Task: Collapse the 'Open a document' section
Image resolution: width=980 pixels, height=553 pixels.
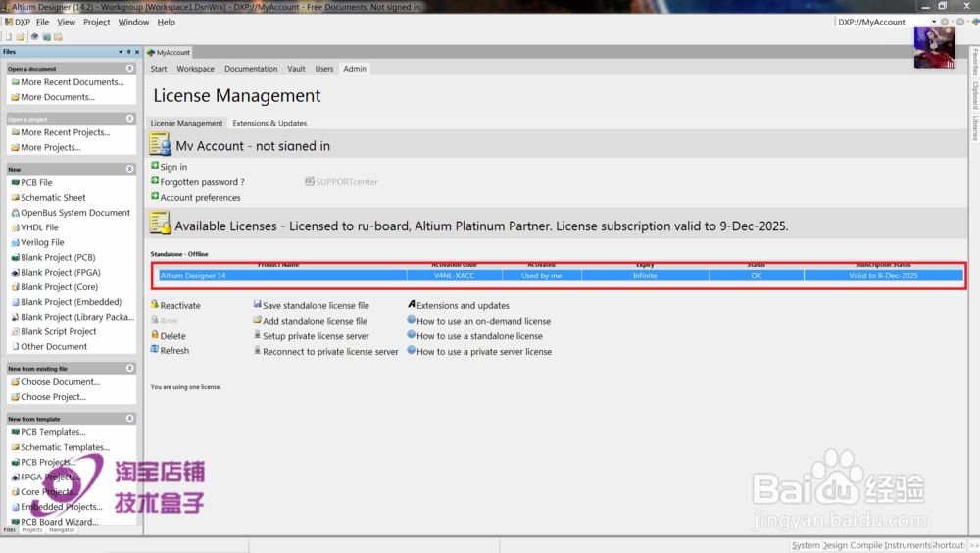Action: (x=130, y=69)
